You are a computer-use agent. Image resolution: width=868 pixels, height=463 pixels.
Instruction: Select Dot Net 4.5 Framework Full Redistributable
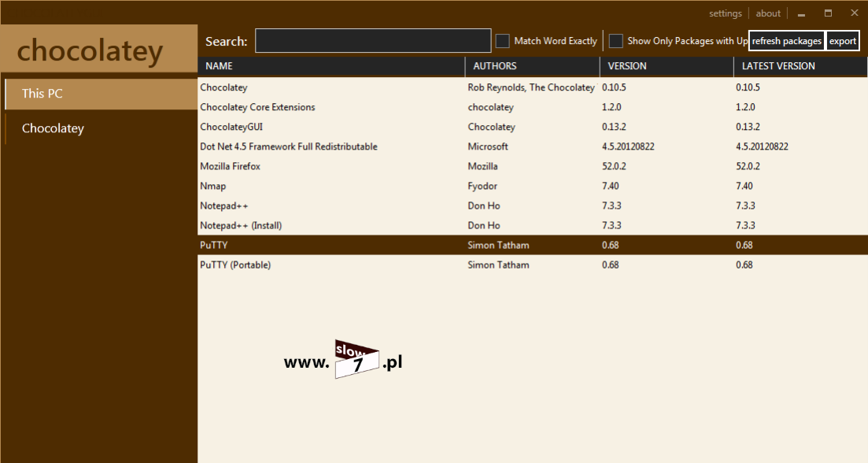coord(533,146)
